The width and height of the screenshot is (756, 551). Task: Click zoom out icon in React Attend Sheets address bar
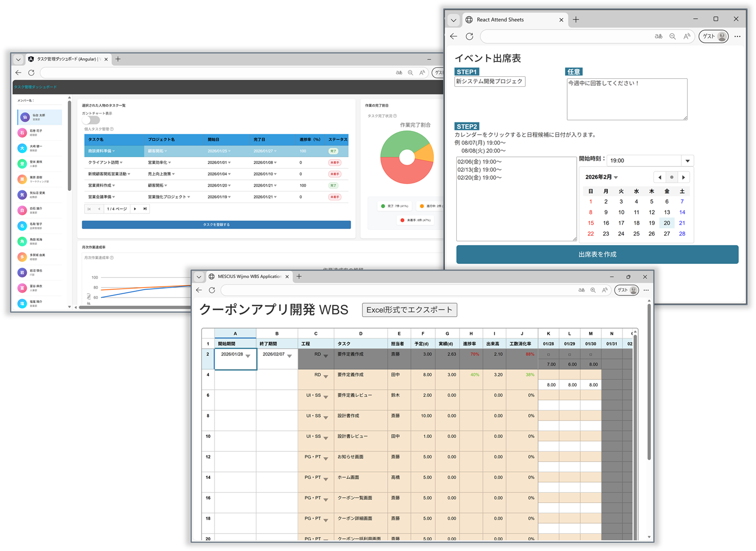(672, 36)
